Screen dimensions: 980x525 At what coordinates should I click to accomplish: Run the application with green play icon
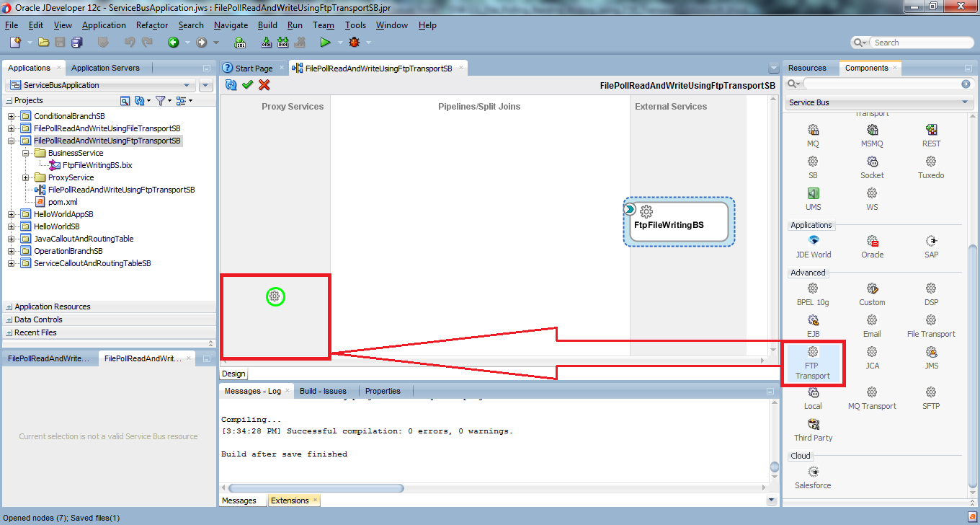tap(326, 42)
